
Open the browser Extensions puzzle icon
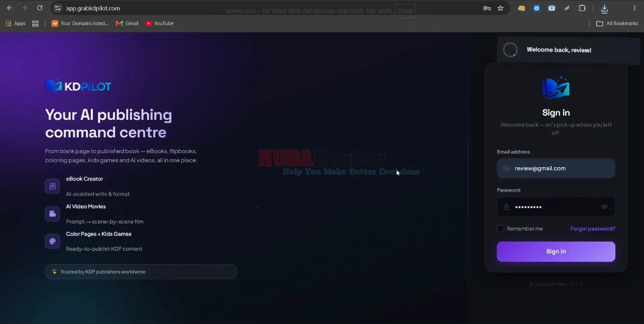click(x=582, y=8)
